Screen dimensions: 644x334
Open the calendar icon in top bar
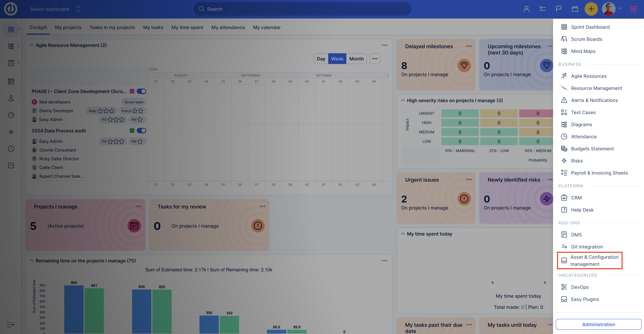(x=575, y=9)
